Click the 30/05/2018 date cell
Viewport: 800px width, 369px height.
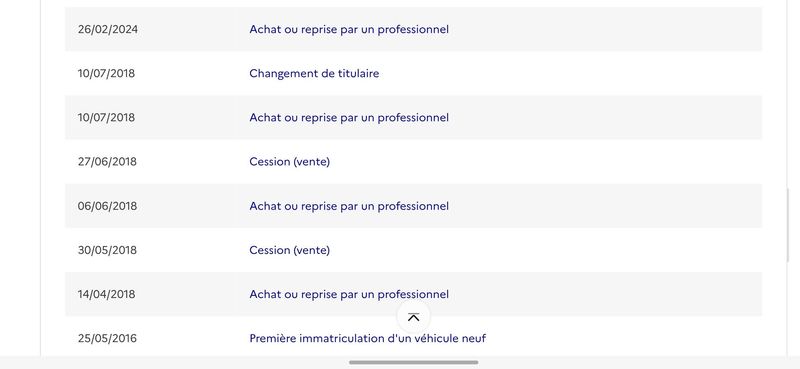pyautogui.click(x=107, y=250)
